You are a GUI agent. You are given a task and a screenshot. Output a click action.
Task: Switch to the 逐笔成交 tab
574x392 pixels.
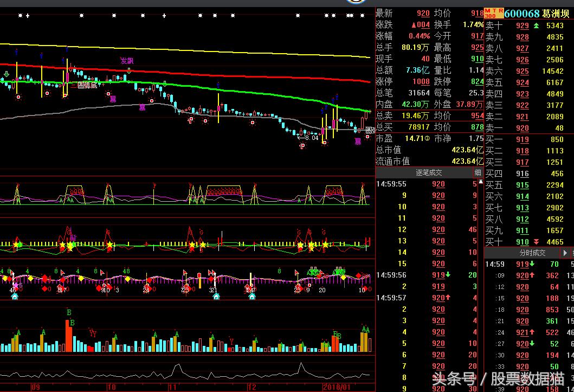tap(429, 172)
